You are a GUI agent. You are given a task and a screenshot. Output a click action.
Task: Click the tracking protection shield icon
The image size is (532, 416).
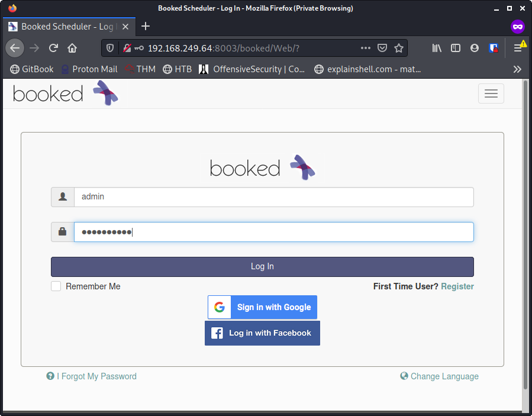click(x=110, y=48)
